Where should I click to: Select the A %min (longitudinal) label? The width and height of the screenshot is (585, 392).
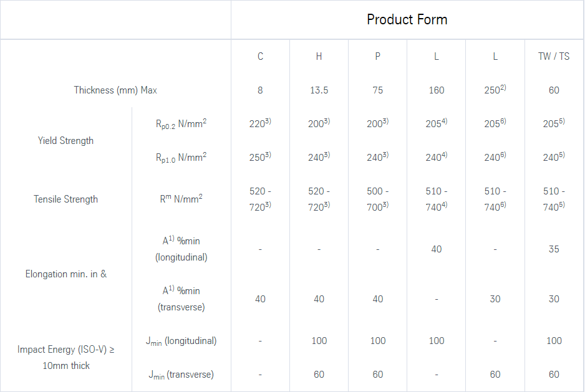pyautogui.click(x=181, y=249)
